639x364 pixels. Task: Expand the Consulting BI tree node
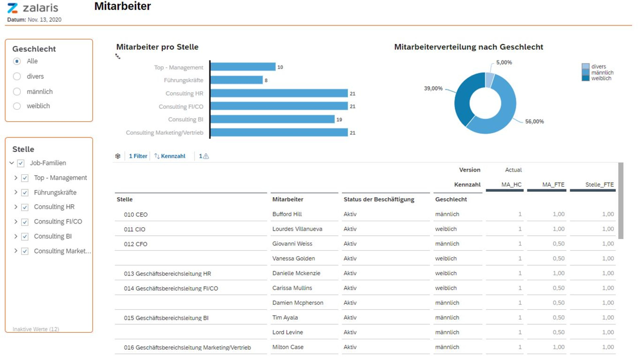[x=16, y=236]
